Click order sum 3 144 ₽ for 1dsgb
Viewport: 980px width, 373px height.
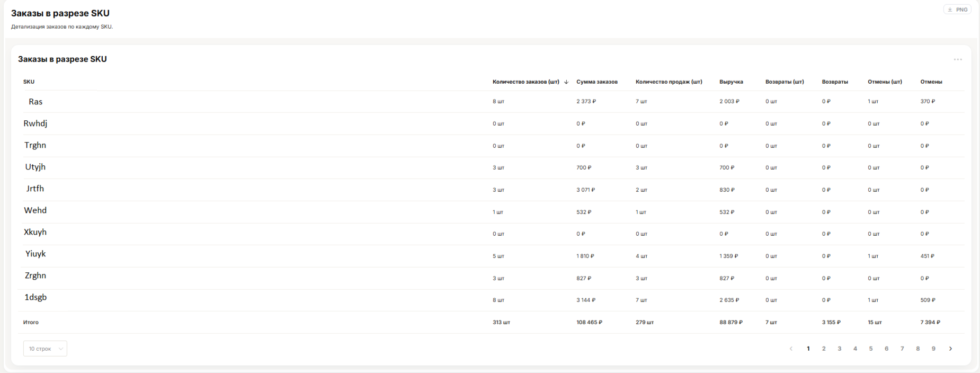[586, 300]
